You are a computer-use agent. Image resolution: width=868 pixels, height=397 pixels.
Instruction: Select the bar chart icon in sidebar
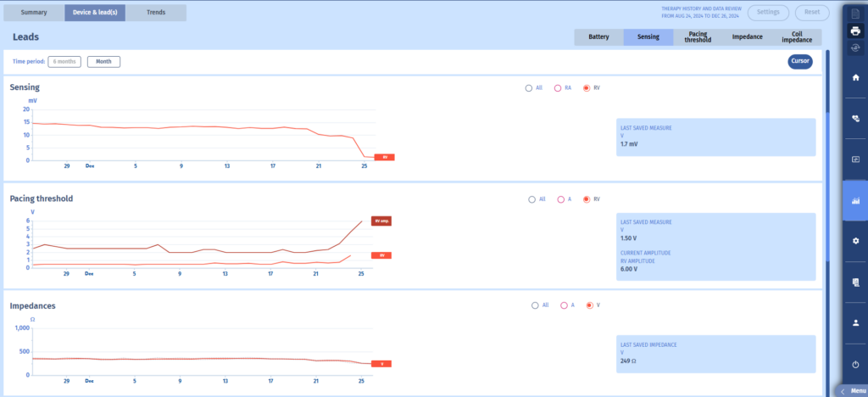(854, 201)
